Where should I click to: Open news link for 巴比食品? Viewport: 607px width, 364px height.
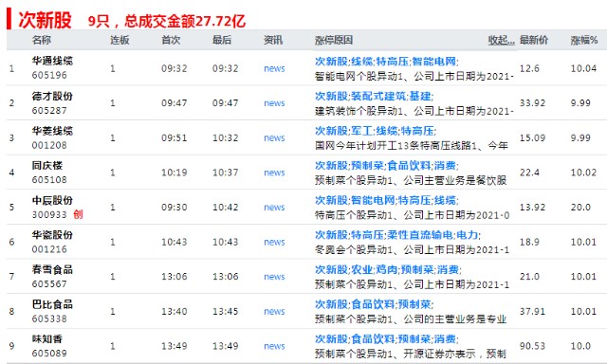[274, 312]
